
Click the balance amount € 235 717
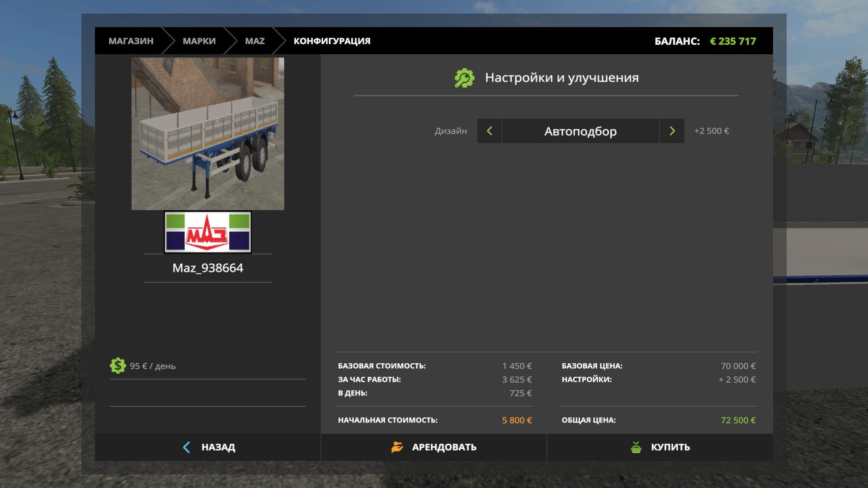[733, 41]
